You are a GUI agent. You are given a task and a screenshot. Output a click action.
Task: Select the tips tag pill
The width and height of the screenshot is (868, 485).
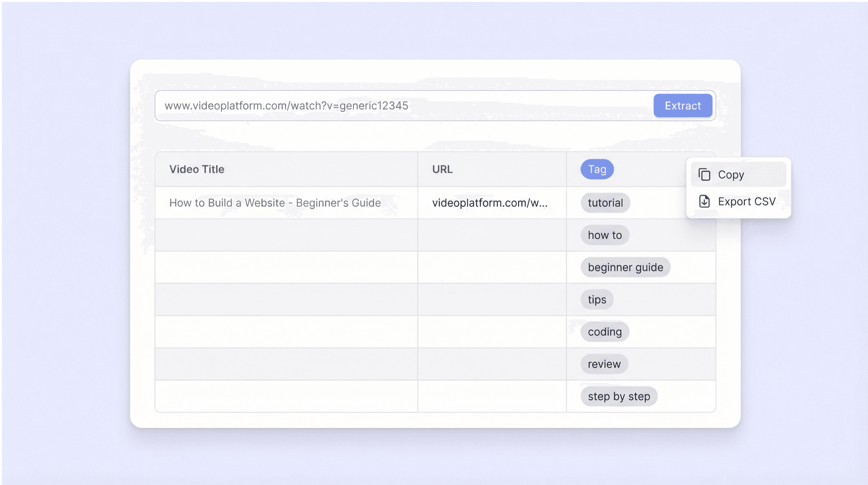(x=597, y=300)
